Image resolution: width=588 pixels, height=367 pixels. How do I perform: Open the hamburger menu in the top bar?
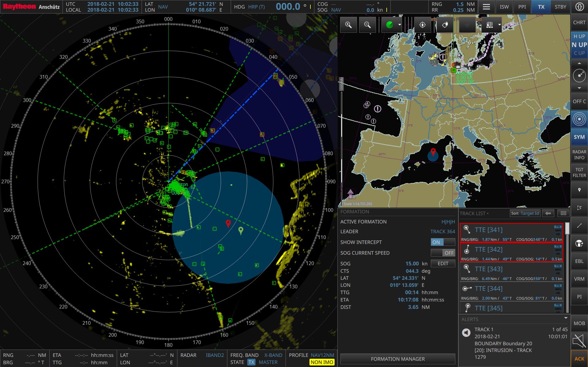click(x=486, y=6)
